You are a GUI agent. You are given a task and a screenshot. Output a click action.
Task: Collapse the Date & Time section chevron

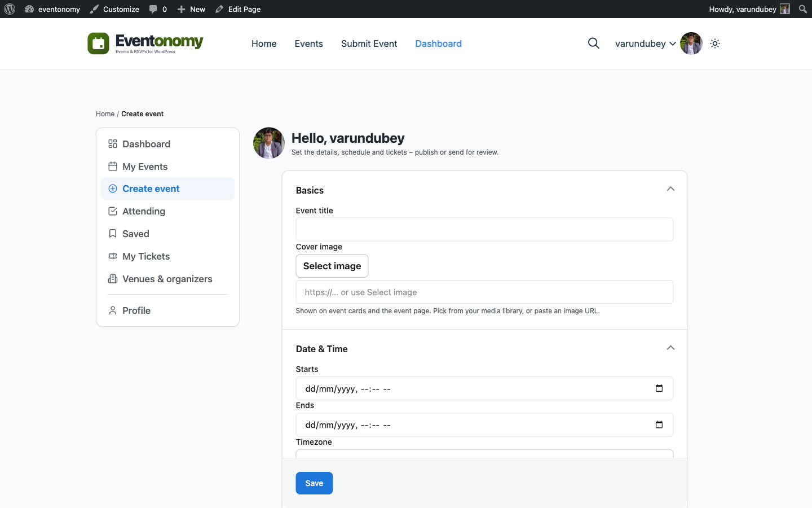point(670,348)
